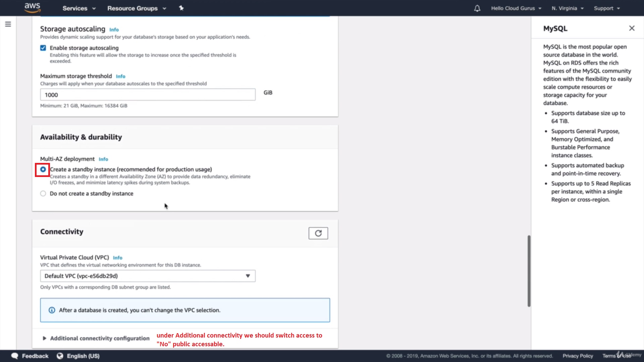Click the English (US) globe icon

tap(60, 356)
